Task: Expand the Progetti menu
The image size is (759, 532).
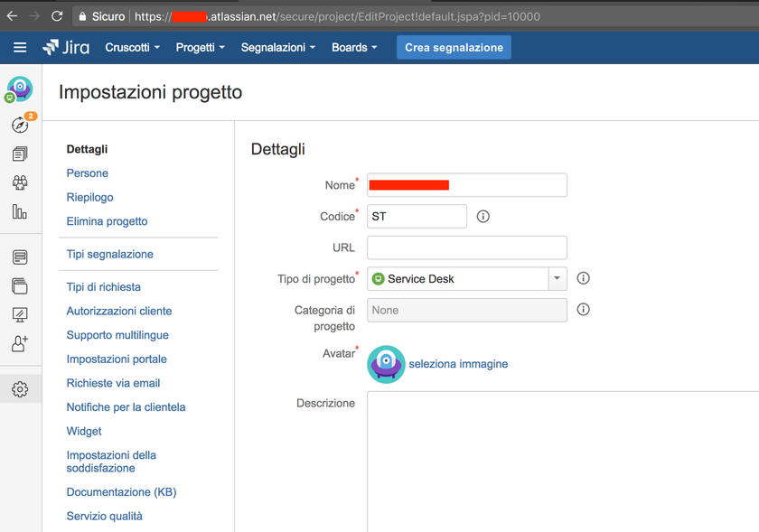Action: 201,48
